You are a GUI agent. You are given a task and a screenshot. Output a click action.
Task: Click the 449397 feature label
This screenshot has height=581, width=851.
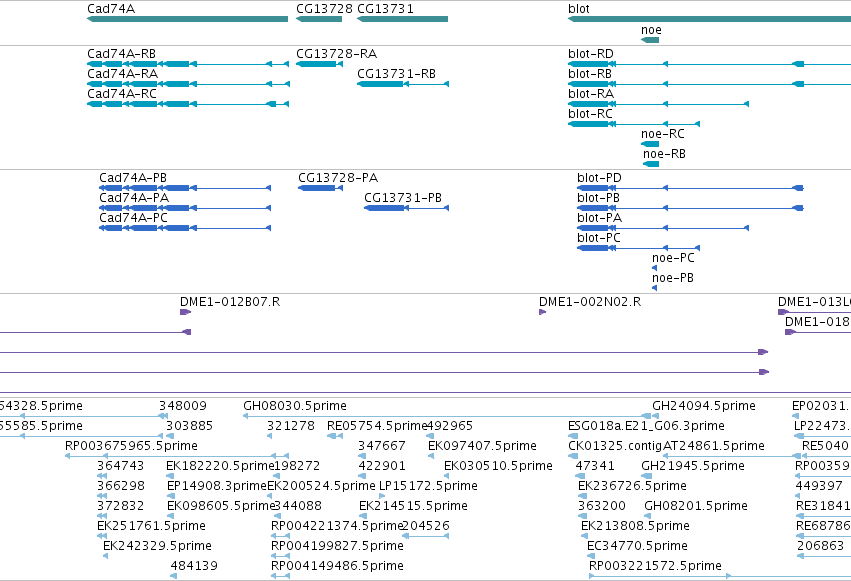click(x=819, y=487)
